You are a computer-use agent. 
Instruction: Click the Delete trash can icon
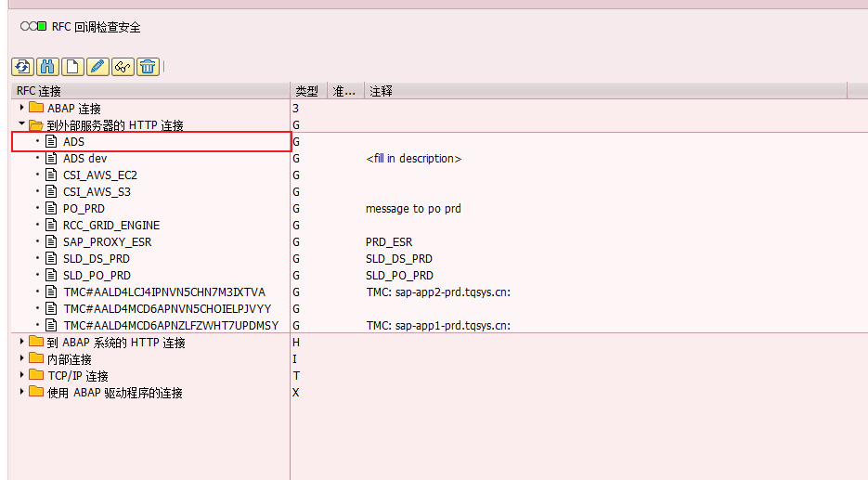tap(148, 66)
